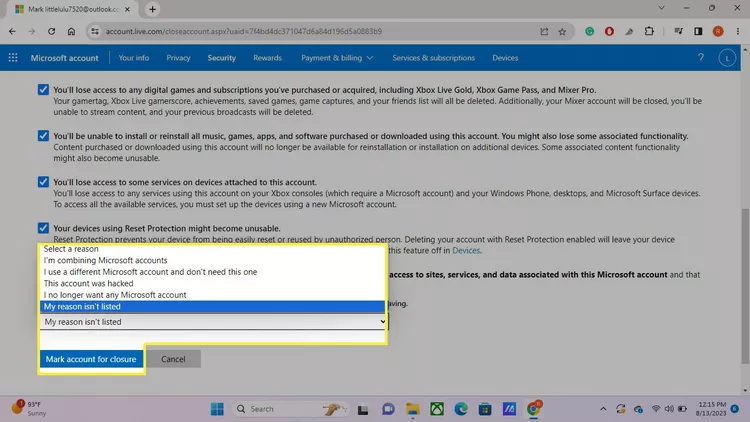The width and height of the screenshot is (750, 422).
Task: Click the address bar URL
Action: (243, 32)
